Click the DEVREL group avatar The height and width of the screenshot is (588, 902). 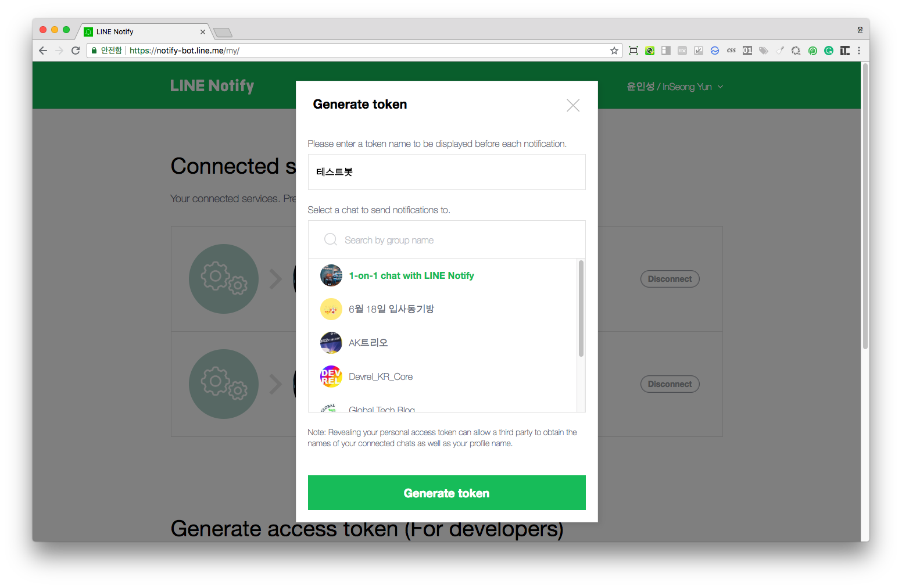331,377
